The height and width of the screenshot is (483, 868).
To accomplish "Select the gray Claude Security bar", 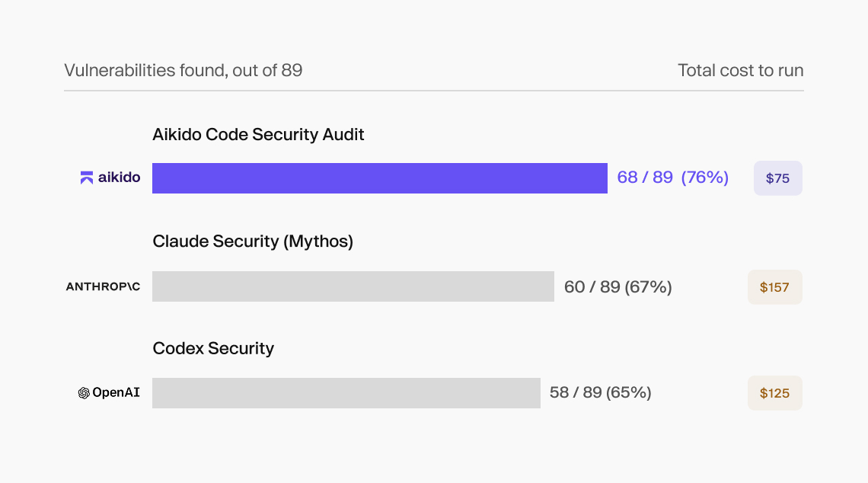I will (x=353, y=286).
